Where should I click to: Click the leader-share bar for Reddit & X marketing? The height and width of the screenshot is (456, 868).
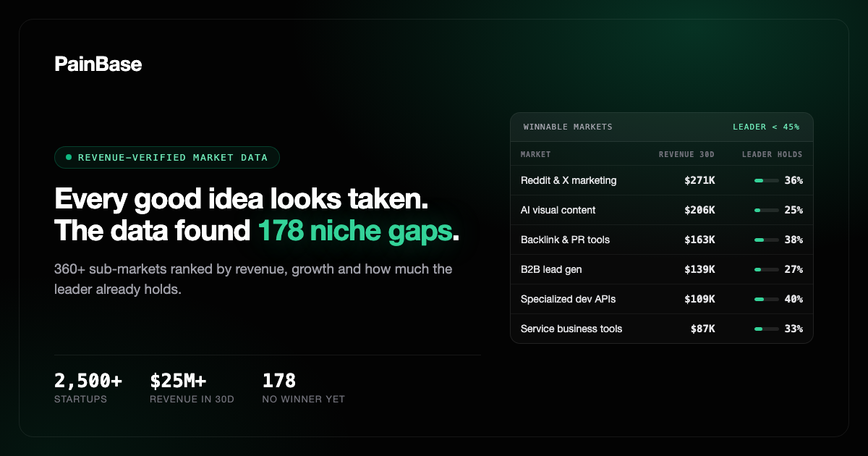pyautogui.click(x=767, y=180)
